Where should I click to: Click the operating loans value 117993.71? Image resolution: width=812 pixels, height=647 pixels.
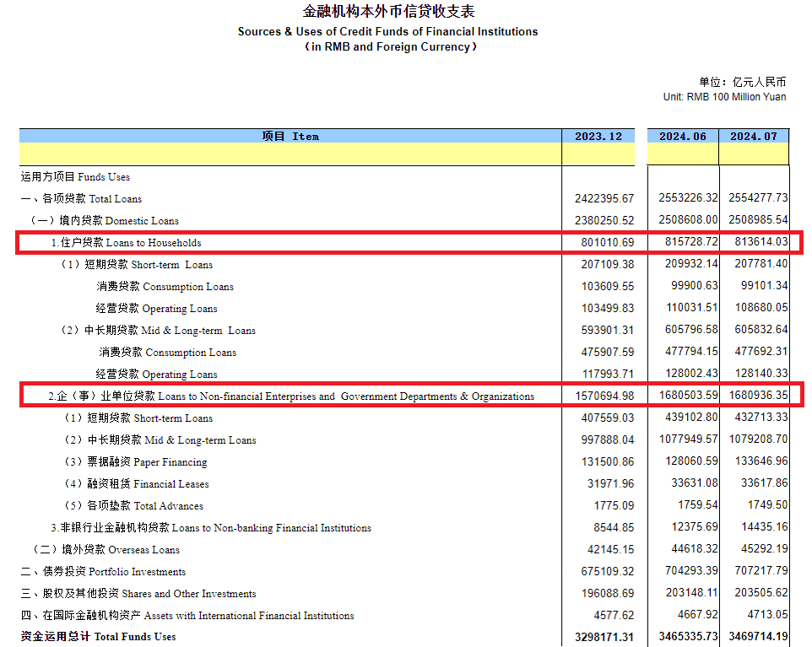point(608,374)
